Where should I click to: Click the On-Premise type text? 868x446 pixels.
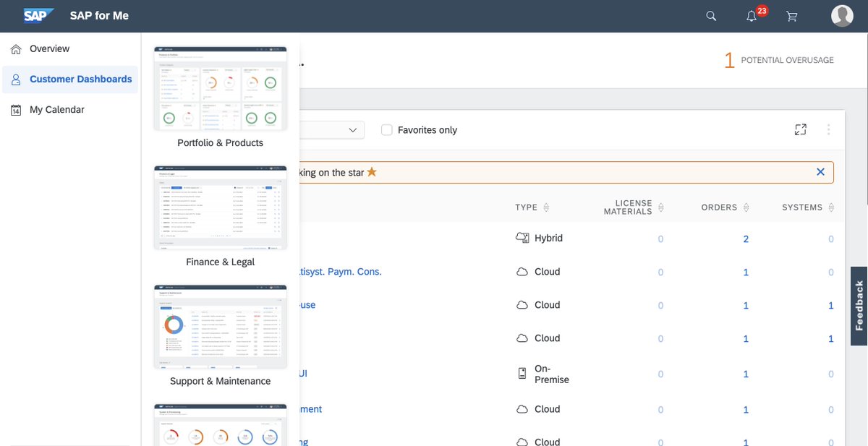552,374
